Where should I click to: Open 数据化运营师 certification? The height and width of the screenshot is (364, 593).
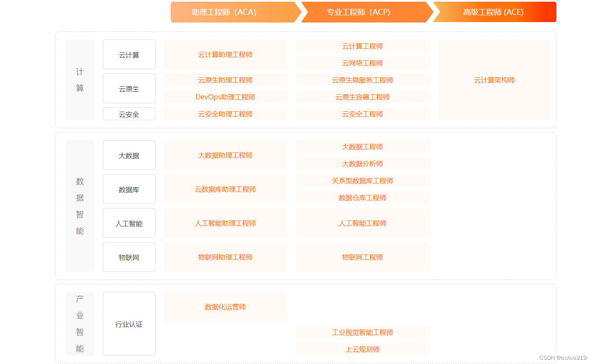(226, 307)
